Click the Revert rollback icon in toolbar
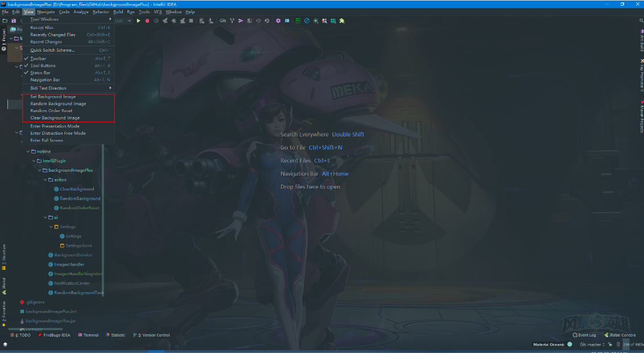The height and width of the screenshot is (353, 644). point(267,20)
